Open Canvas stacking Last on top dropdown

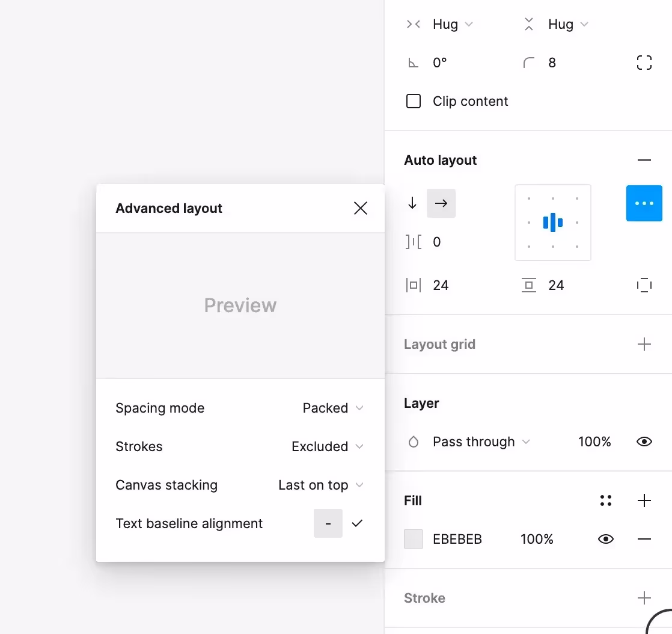(320, 485)
